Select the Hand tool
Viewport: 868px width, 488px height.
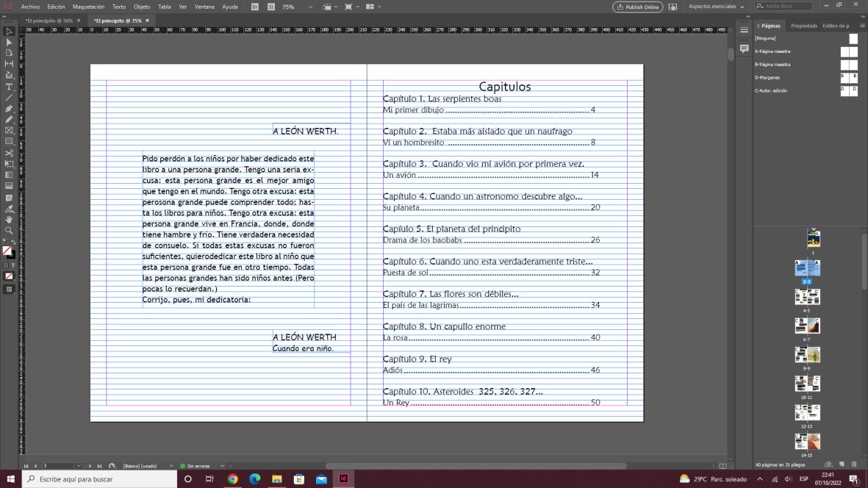[9, 220]
